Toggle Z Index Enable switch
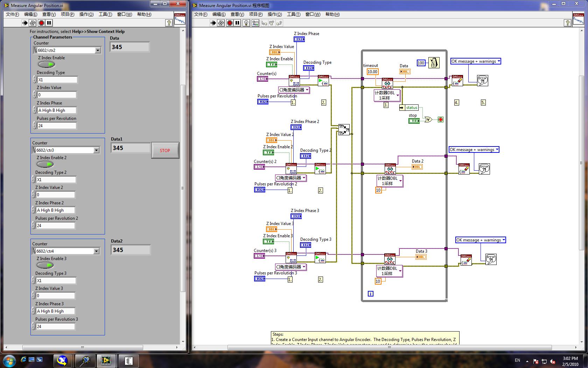The height and width of the screenshot is (368, 588). pos(47,64)
